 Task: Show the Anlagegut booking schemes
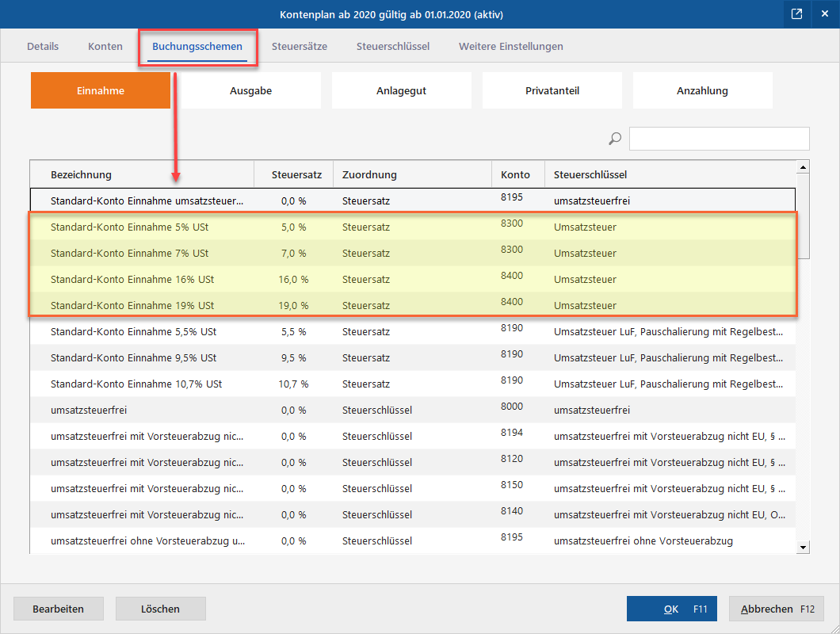(x=402, y=91)
